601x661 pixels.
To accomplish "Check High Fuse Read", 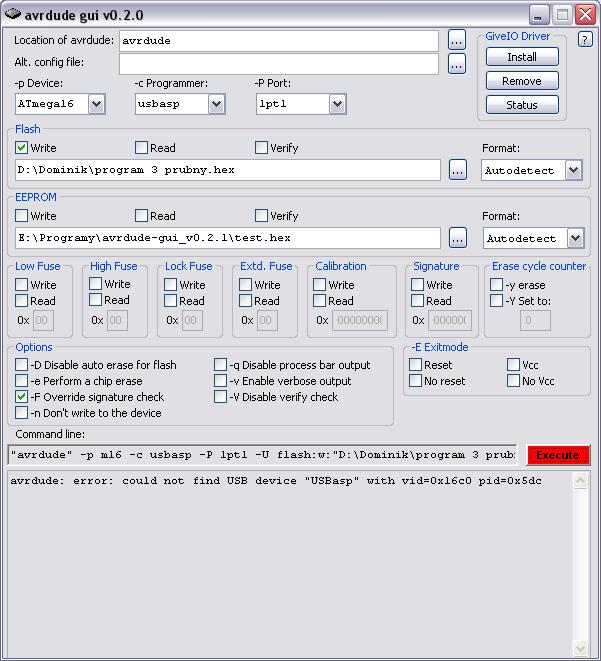I will pyautogui.click(x=96, y=300).
